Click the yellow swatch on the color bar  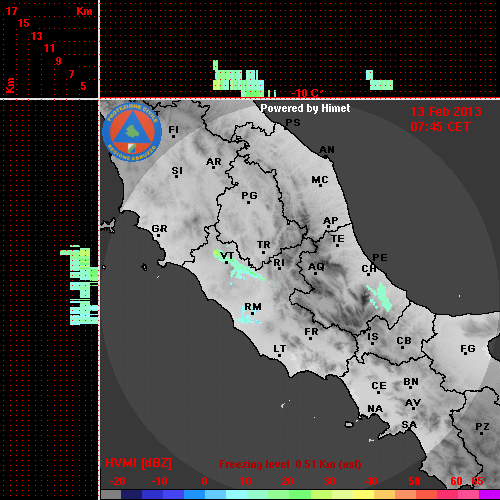[x=363, y=495]
